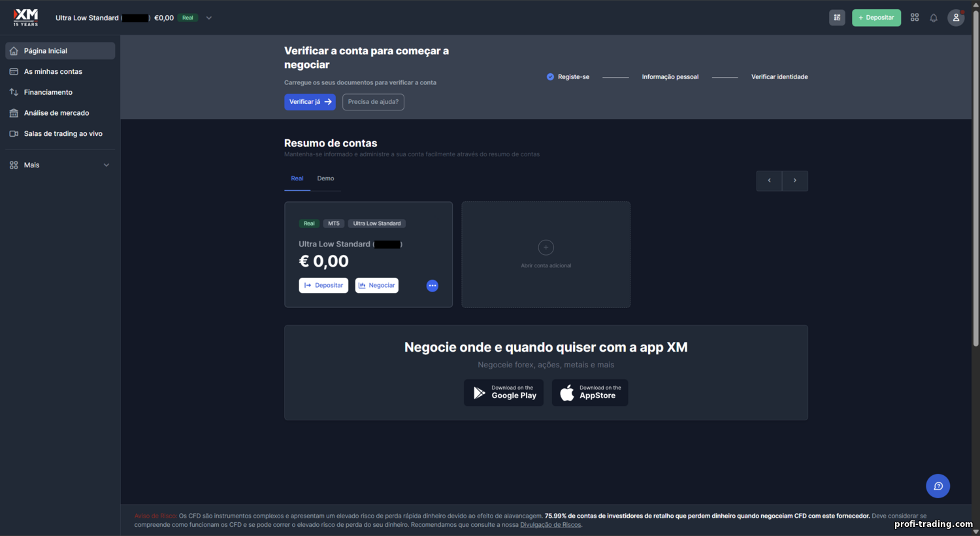Image resolution: width=980 pixels, height=536 pixels.
Task: Open the user profile avatar
Action: coord(956,18)
